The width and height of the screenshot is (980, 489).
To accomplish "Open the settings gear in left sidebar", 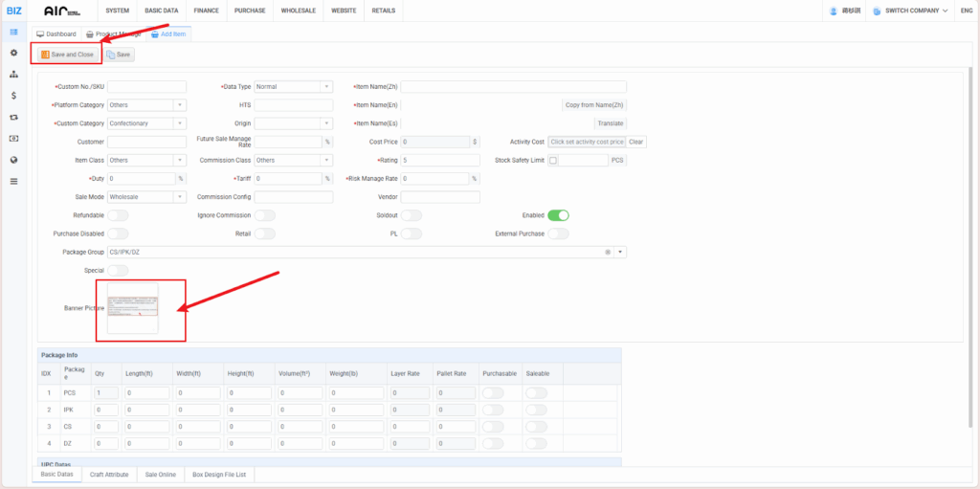I will click(x=13, y=53).
